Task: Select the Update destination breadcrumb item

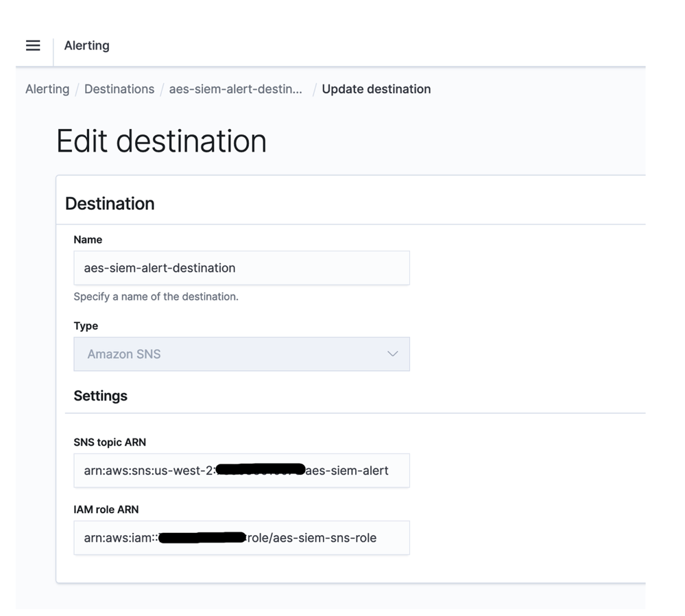Action: pos(376,88)
